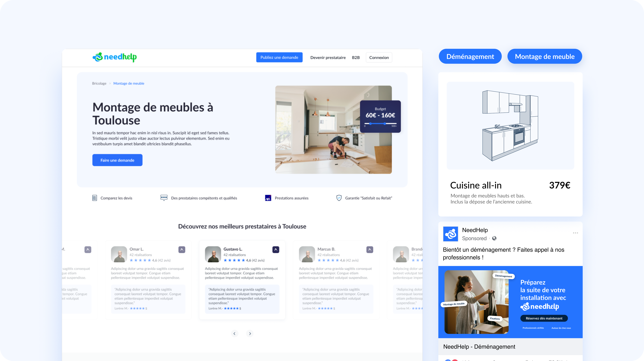The height and width of the screenshot is (361, 644).
Task: Click the Montage de meuble tag on the ad photo
Action: 454,304
